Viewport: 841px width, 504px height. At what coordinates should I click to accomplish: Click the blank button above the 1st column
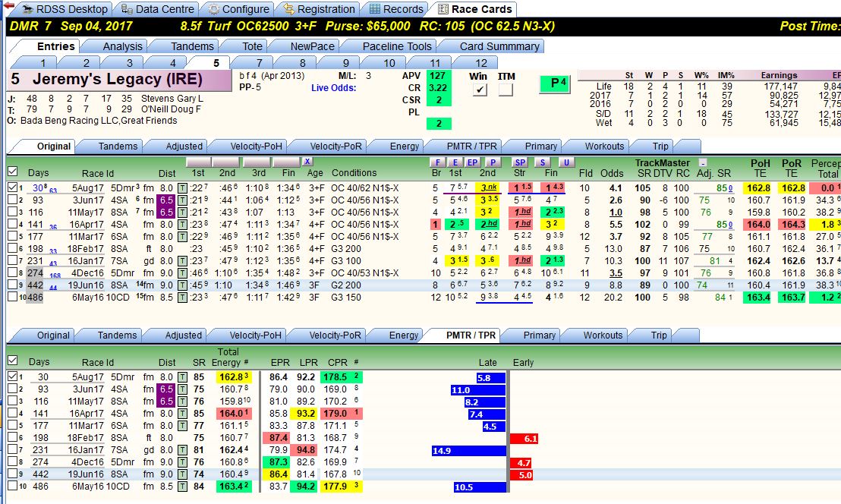coord(198,162)
